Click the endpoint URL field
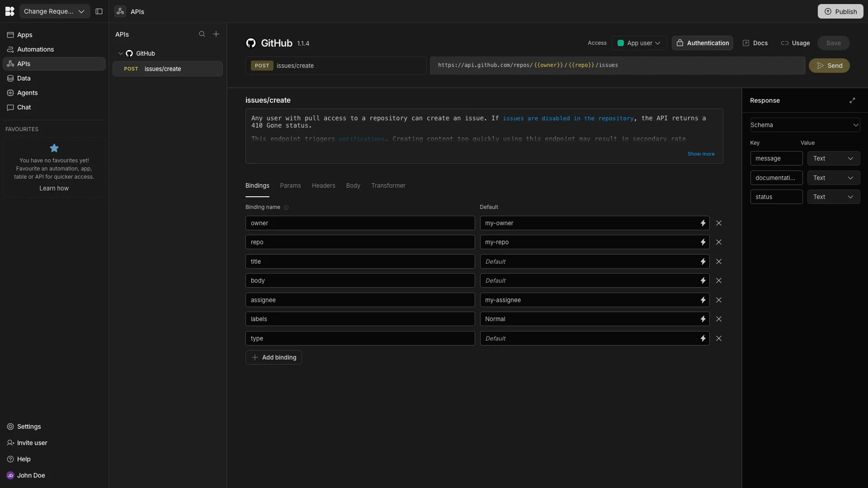The height and width of the screenshot is (488, 868). point(618,65)
